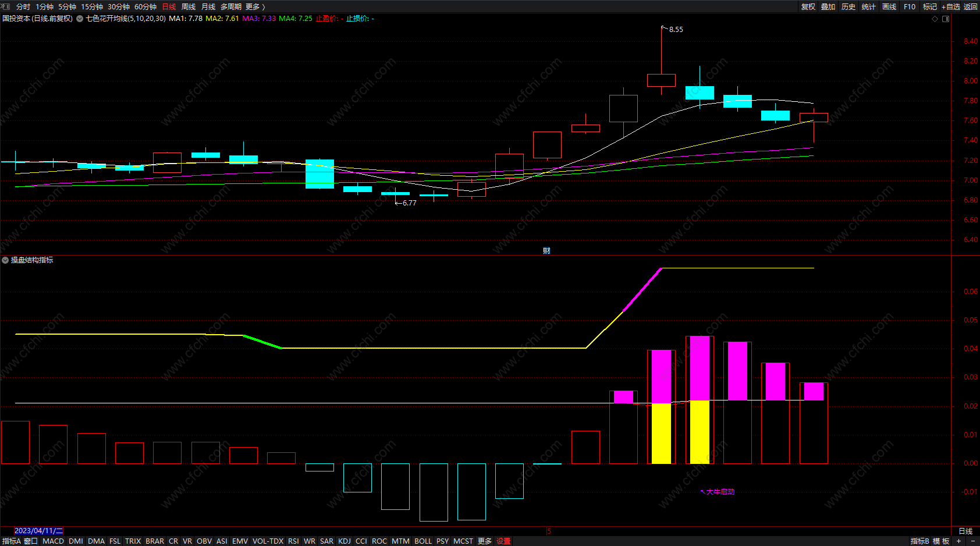Viewport: 980px width, 546px height.
Task: Select 指标A in bottom bar
Action: click(12, 541)
